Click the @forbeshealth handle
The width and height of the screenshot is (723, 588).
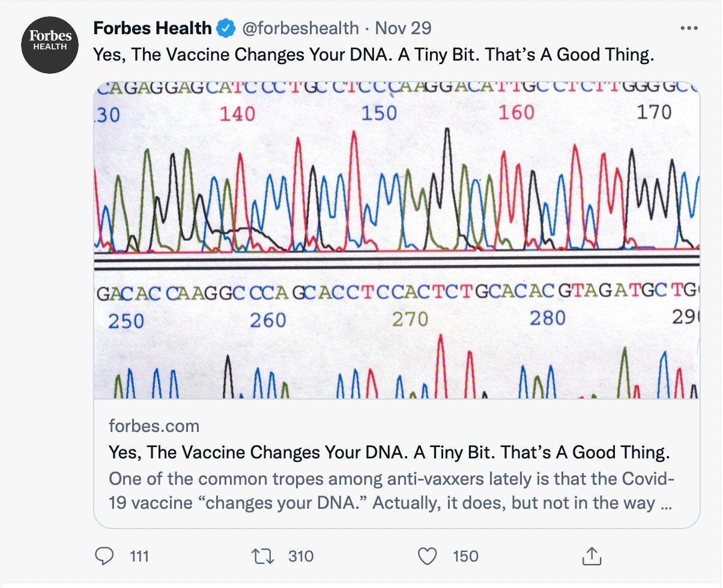point(300,28)
